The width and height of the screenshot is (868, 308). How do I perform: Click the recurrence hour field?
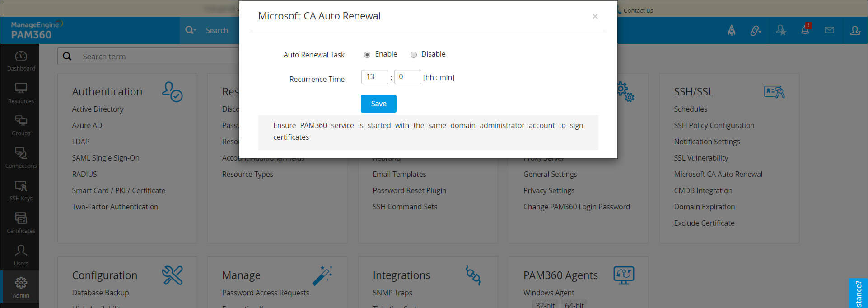pyautogui.click(x=374, y=77)
